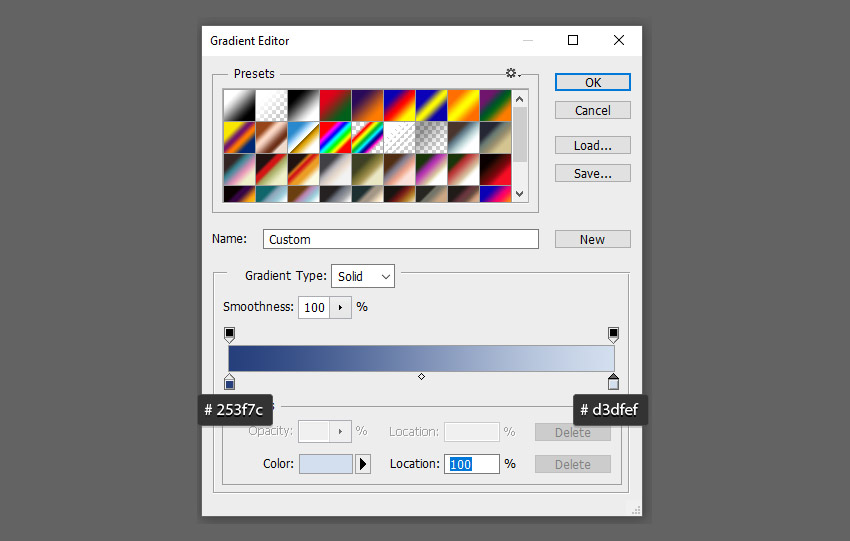Open the Presets gear menu
This screenshot has width=850, height=541.
pos(512,73)
